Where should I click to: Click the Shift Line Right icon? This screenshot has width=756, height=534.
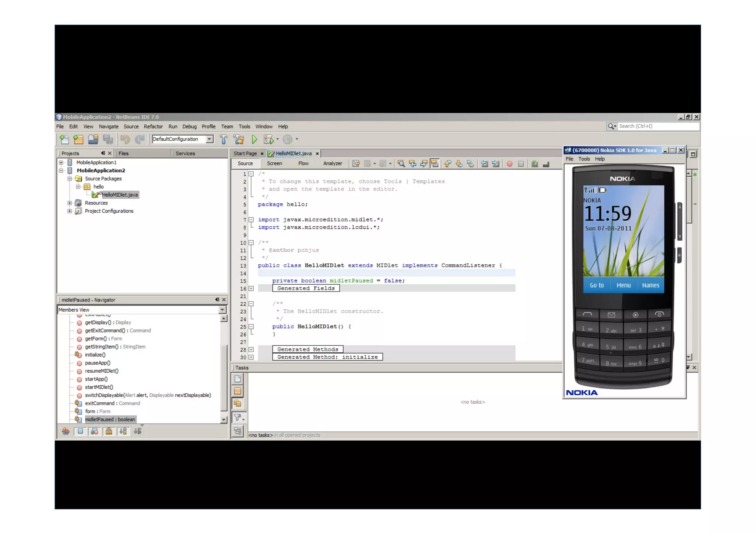[x=496, y=164]
